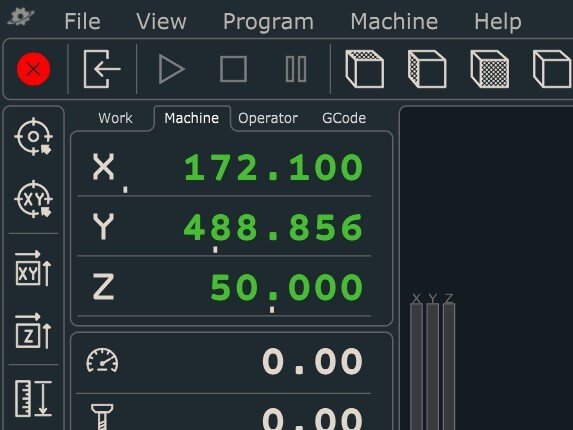This screenshot has height=430, width=573.
Task: Click the XY crosshair target icon
Action: coord(34,199)
